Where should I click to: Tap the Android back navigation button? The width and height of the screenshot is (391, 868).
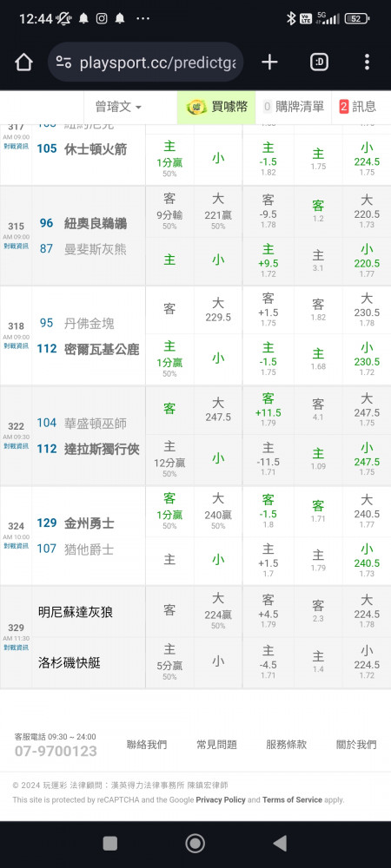281,843
